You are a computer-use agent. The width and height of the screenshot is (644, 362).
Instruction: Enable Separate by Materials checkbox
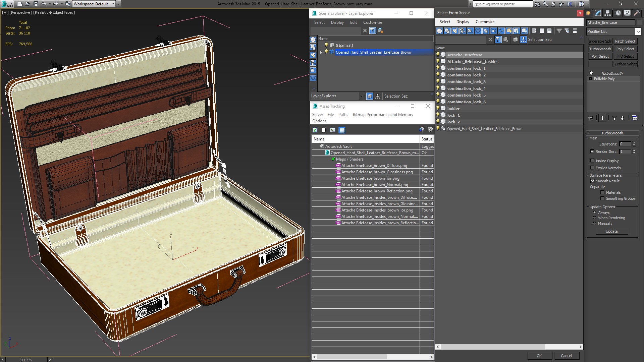(x=603, y=192)
